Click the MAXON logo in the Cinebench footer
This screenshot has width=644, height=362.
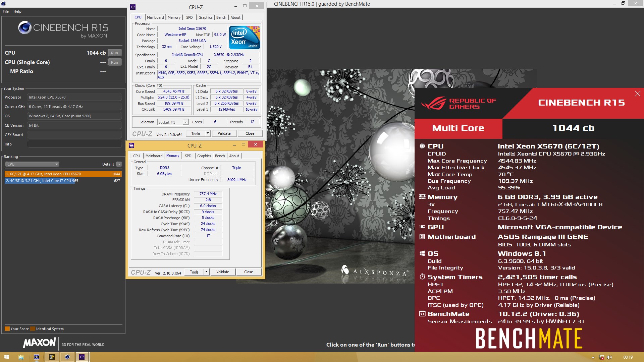pyautogui.click(x=39, y=343)
